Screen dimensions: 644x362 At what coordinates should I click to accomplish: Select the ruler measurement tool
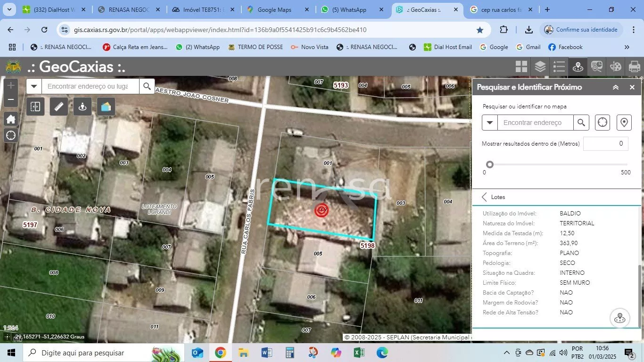(59, 107)
